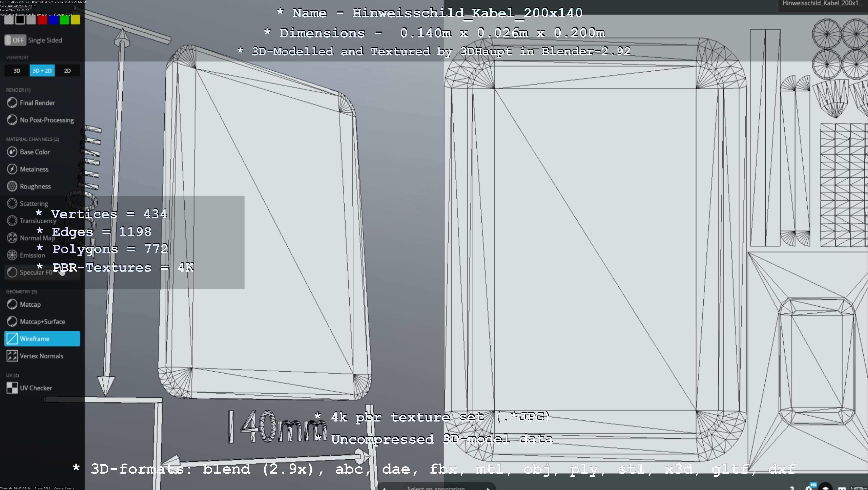Display the Roughness material channel
The width and height of the screenshot is (868, 490).
[35, 186]
